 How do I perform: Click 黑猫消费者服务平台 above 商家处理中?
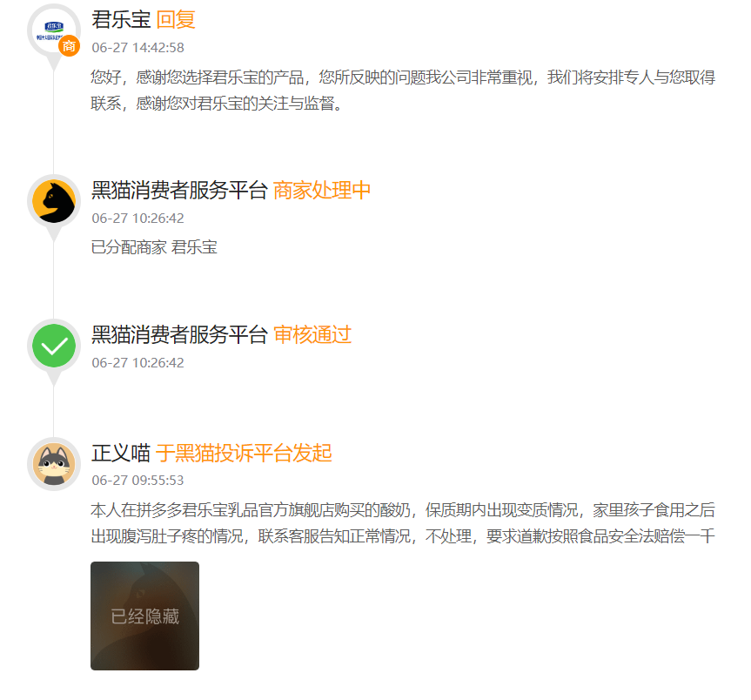click(179, 190)
